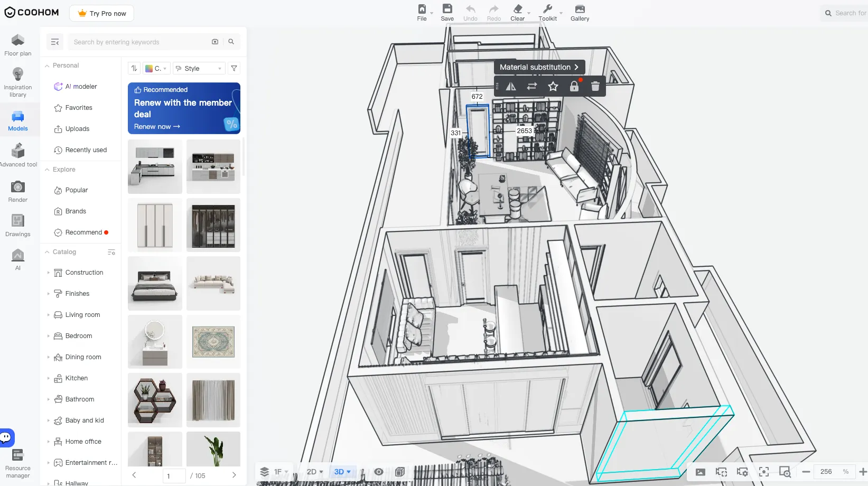Click the zoom region magnifier icon
This screenshot has height=486, width=868.
[785, 472]
